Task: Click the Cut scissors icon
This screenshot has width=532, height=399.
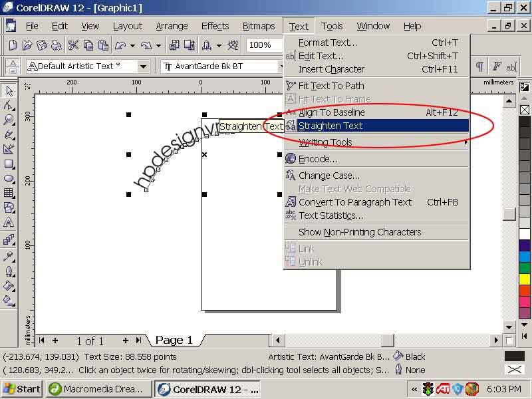Action: [73, 45]
